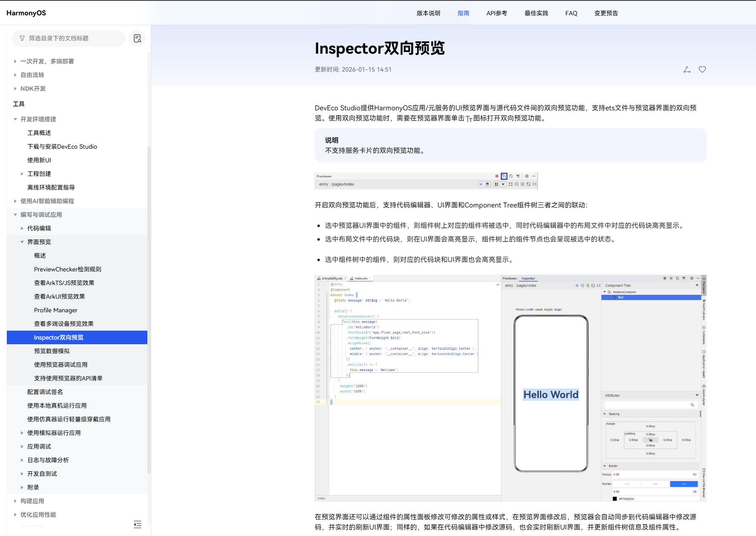Switch to the API参考 tab
Image resolution: width=756 pixels, height=536 pixels.
click(x=497, y=13)
